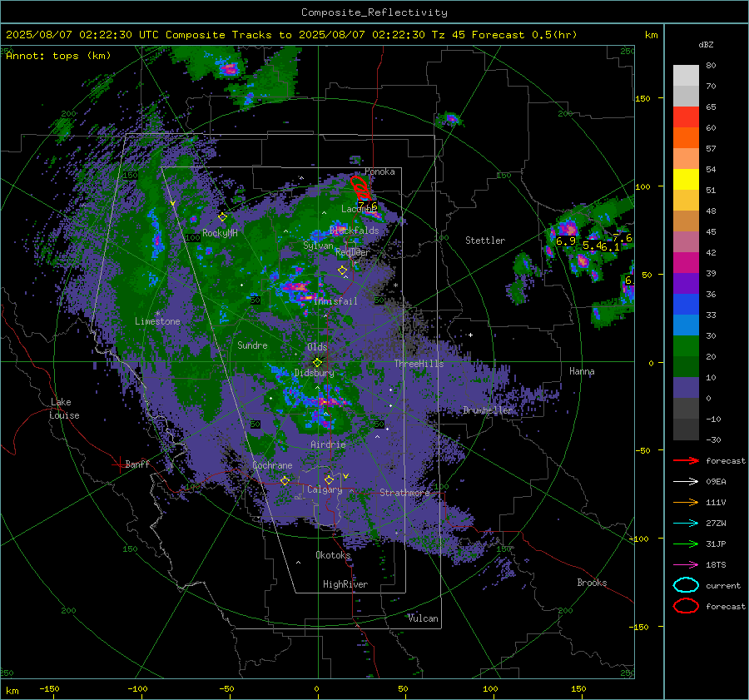Click the Stettler city label
The height and width of the screenshot is (700, 749).
click(485, 241)
